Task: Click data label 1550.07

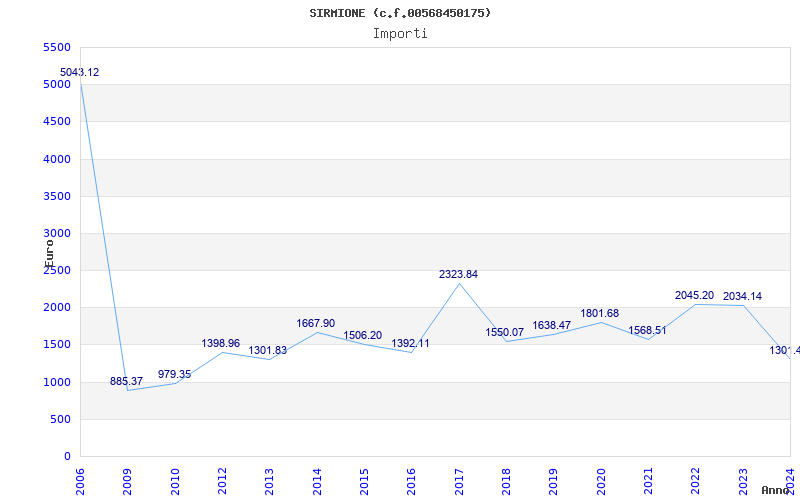Action: (x=505, y=333)
